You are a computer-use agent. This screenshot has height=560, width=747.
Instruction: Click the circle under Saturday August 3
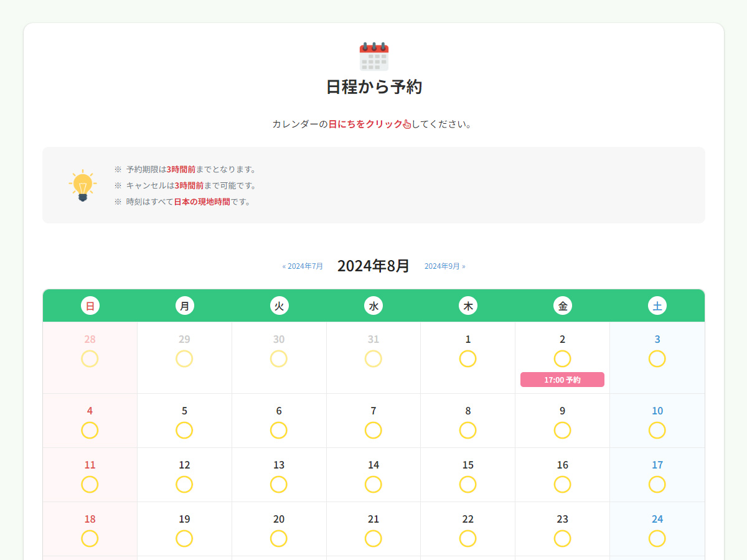tap(657, 359)
